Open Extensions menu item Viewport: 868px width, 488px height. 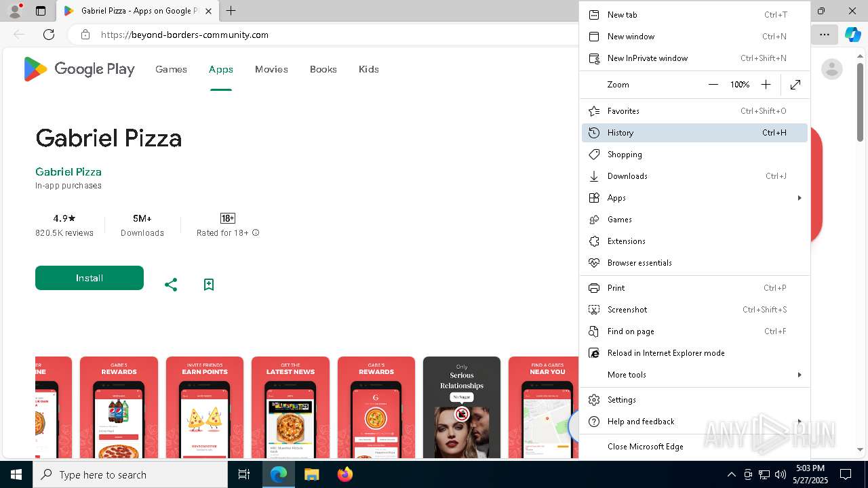pos(694,241)
